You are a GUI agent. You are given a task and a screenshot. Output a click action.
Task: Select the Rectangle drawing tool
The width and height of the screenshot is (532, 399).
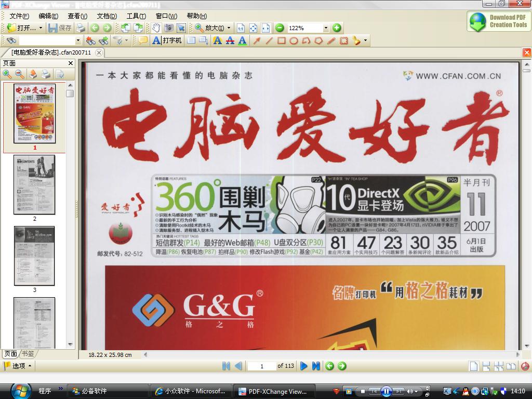(281, 41)
